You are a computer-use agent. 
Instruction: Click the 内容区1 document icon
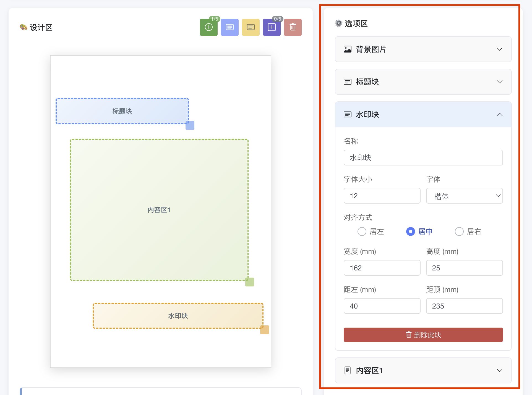point(348,370)
